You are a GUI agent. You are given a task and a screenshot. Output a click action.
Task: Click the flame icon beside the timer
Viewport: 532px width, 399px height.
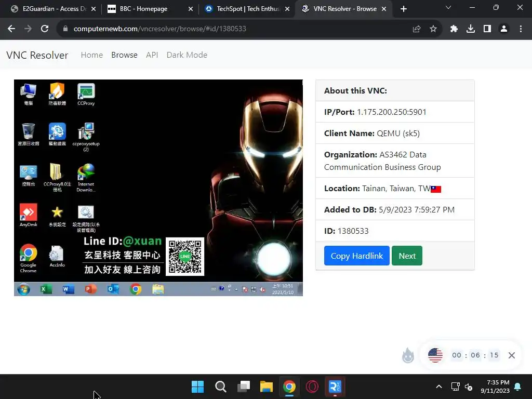click(408, 355)
